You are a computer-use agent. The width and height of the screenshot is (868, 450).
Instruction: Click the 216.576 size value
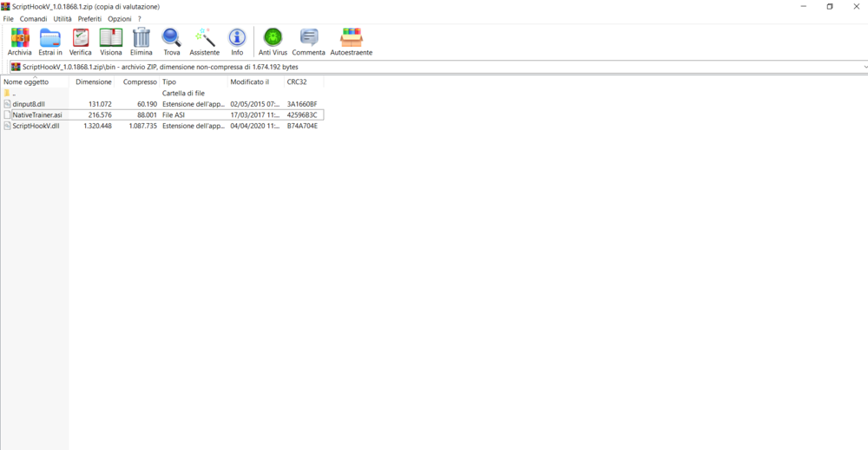[100, 115]
